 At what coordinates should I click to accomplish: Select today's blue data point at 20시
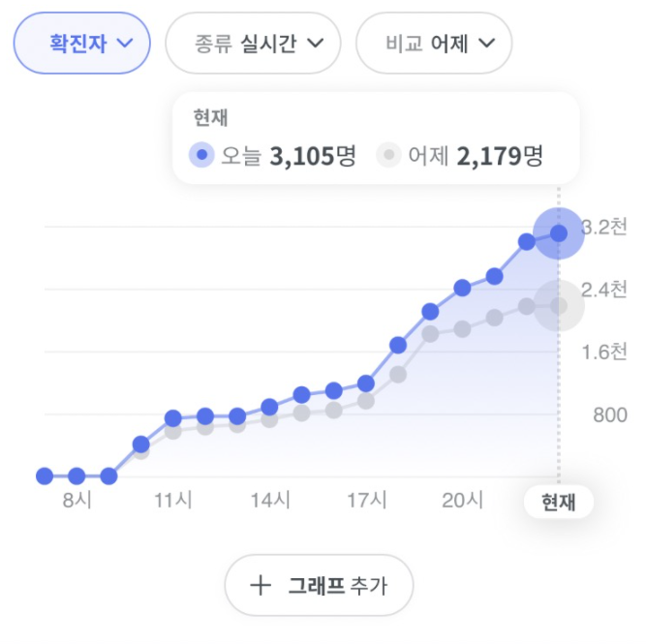tap(462, 288)
